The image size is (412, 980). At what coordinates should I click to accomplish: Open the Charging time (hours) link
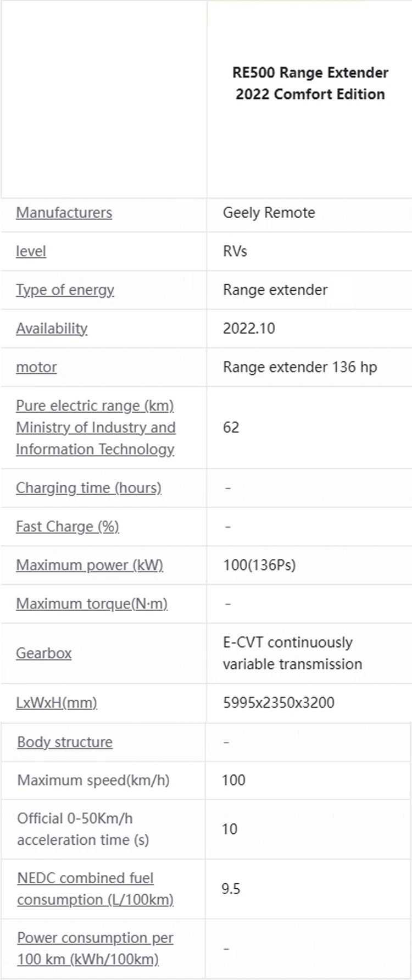(x=88, y=488)
